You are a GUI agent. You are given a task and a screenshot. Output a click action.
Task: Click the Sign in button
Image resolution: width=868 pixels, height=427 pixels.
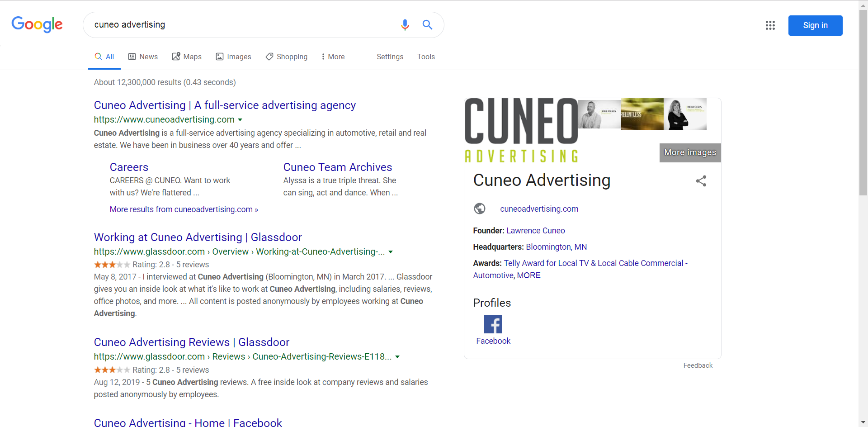[x=816, y=25]
